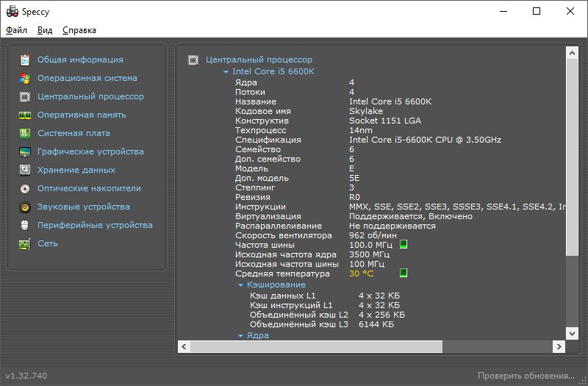Click the horizontal scrollbar left arrow
The image size is (588, 386).
(x=184, y=346)
